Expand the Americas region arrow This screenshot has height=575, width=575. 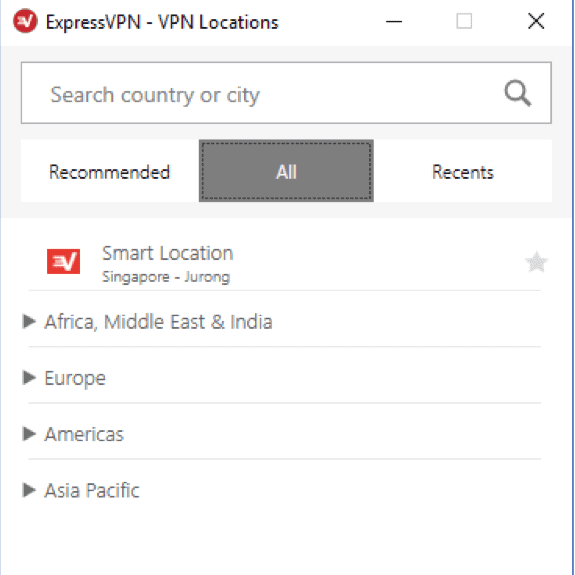tap(29, 434)
